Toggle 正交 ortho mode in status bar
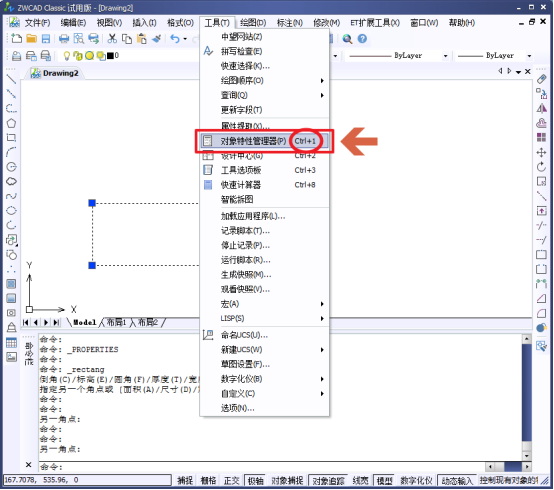 click(x=231, y=480)
